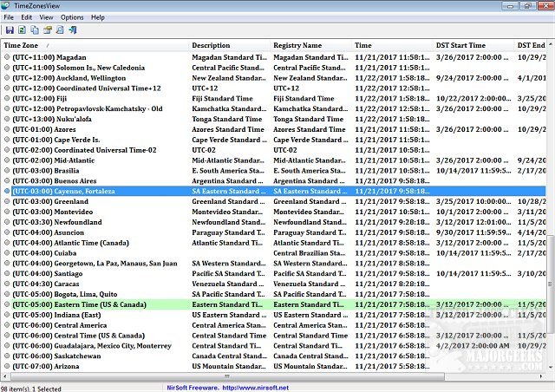Click the clock icon beside the Magadan row
The height and width of the screenshot is (392, 555).
7,57
